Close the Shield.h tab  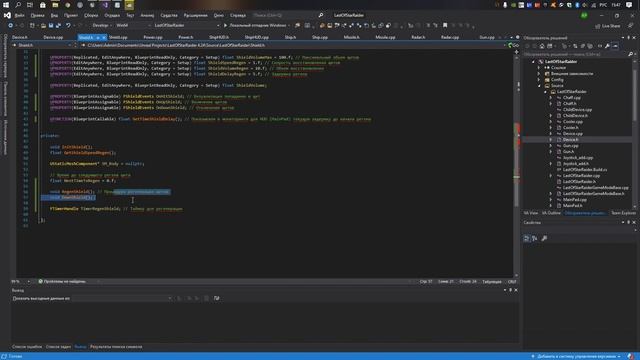(104, 38)
